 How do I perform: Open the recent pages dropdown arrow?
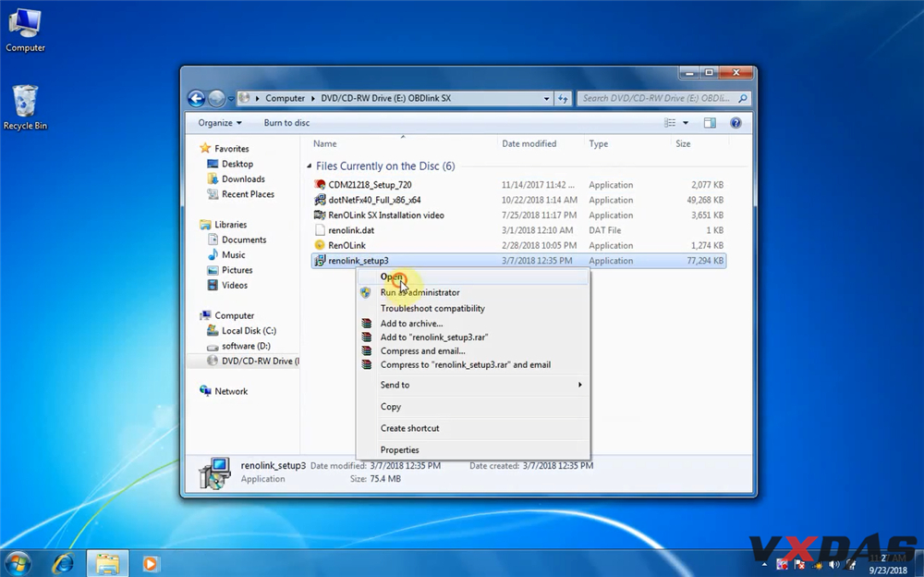pyautogui.click(x=231, y=99)
